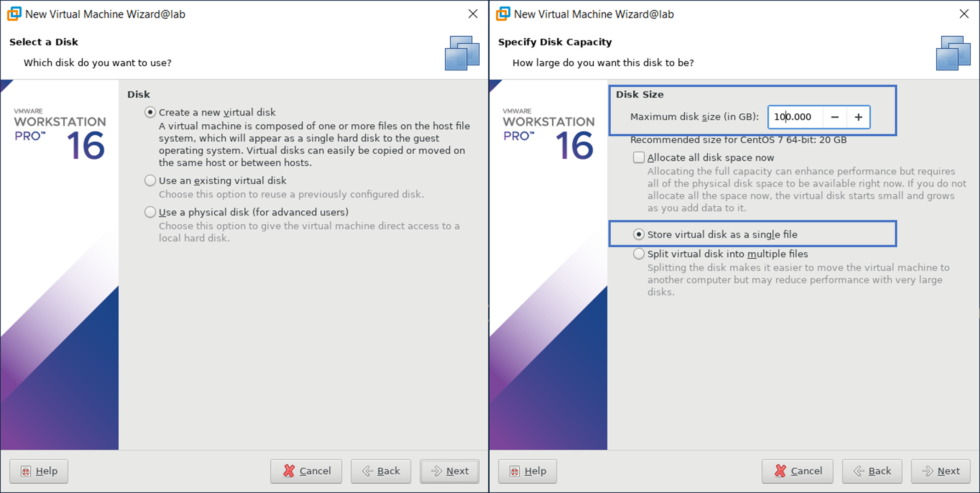The width and height of the screenshot is (980, 493).
Task: Increase maximum disk size with plus button
Action: [858, 117]
